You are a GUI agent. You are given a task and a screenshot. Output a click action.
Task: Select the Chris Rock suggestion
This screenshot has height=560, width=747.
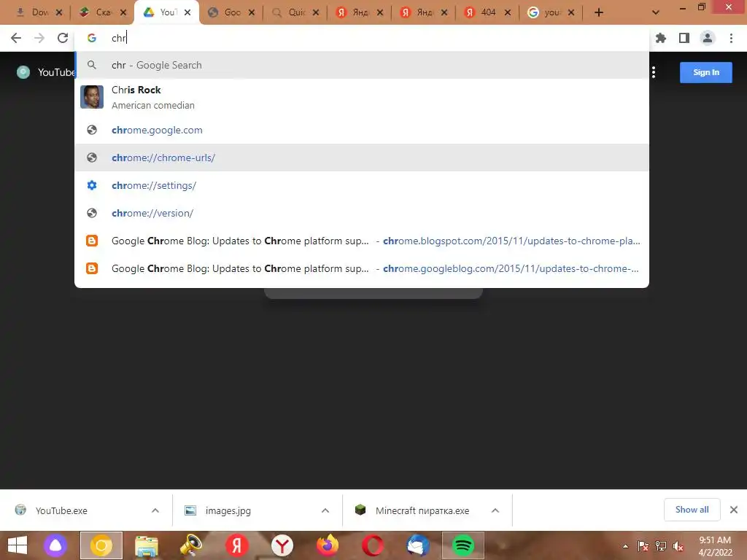click(x=362, y=97)
